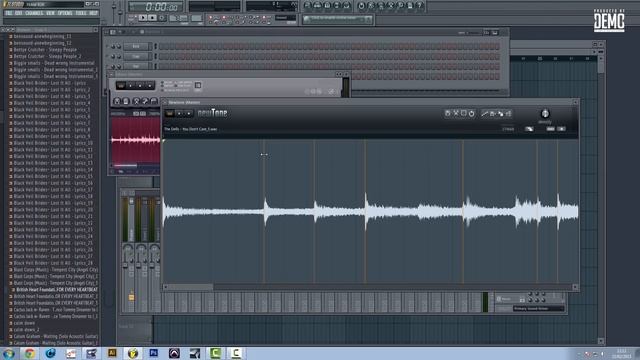Click the power-shaped icon in the top shortcut toolbar

(x=361, y=5)
